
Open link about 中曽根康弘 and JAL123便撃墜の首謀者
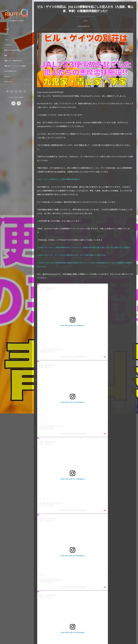pos(85,264)
